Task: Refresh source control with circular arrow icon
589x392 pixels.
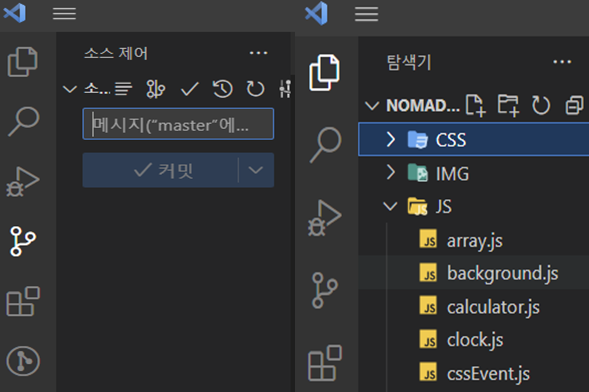Action: pyautogui.click(x=255, y=89)
